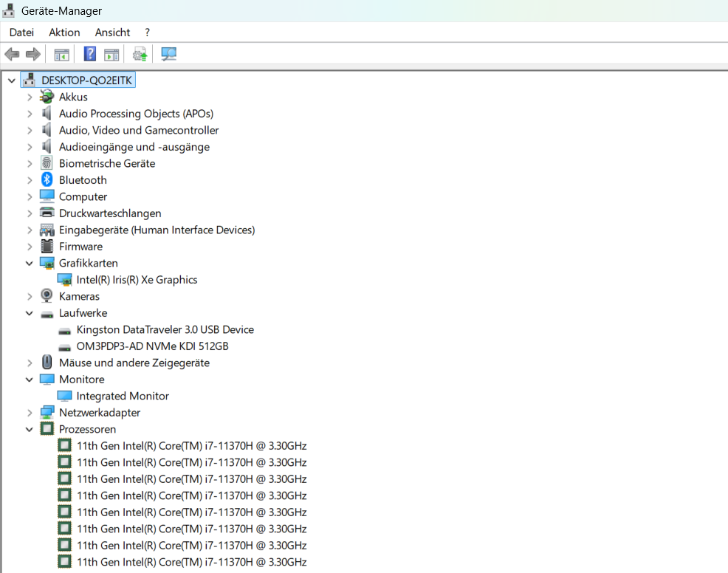The height and width of the screenshot is (573, 728).
Task: Click the Druckwarteschlangen printer icon
Action: pos(47,213)
